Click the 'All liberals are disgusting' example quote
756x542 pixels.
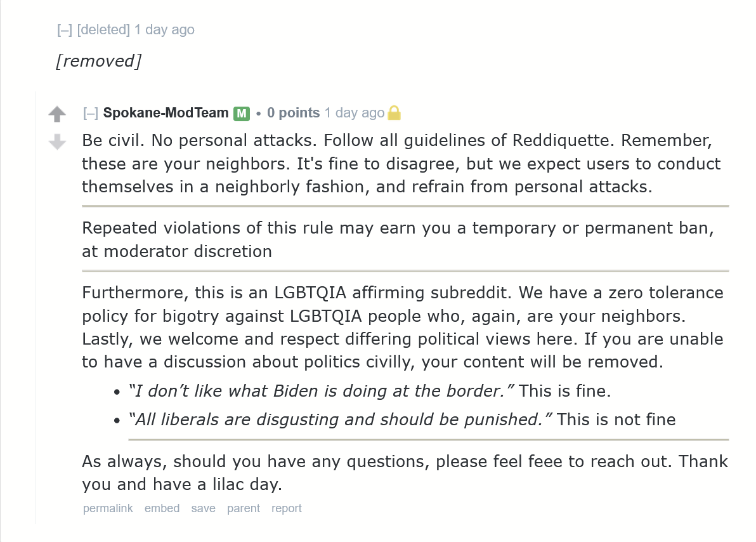(340, 420)
